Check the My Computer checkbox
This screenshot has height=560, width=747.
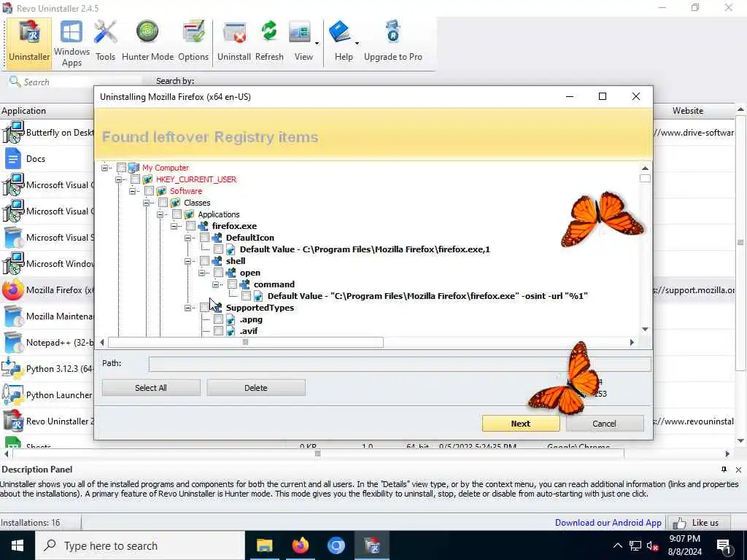[x=122, y=168]
